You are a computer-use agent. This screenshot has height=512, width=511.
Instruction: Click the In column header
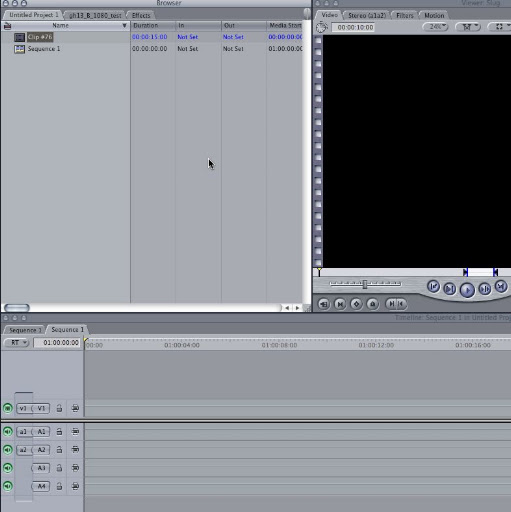tap(198, 25)
